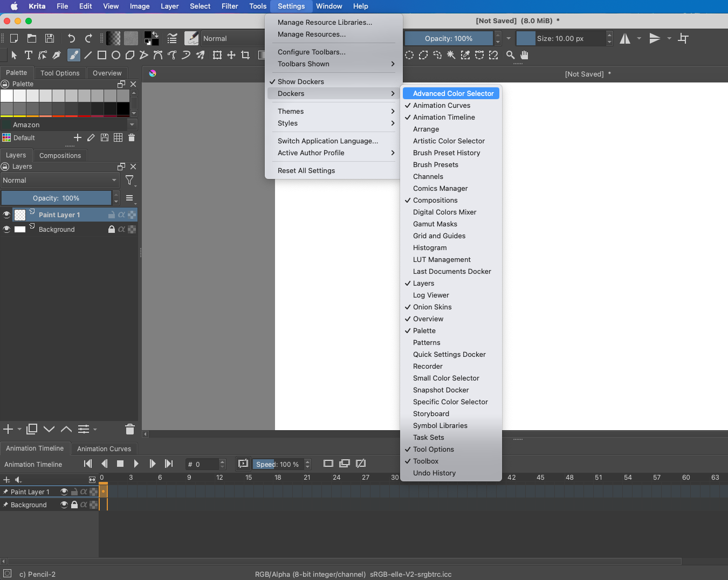The image size is (728, 580).
Task: Hide the Background layer in Layers panel
Action: [6, 229]
